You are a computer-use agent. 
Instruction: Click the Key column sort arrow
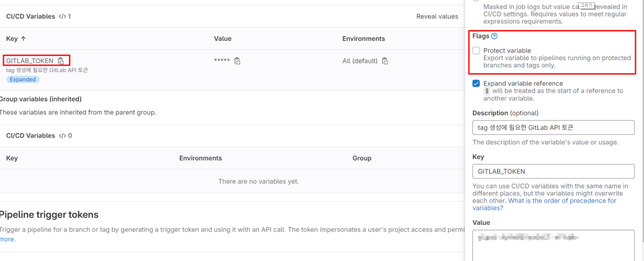click(x=23, y=38)
